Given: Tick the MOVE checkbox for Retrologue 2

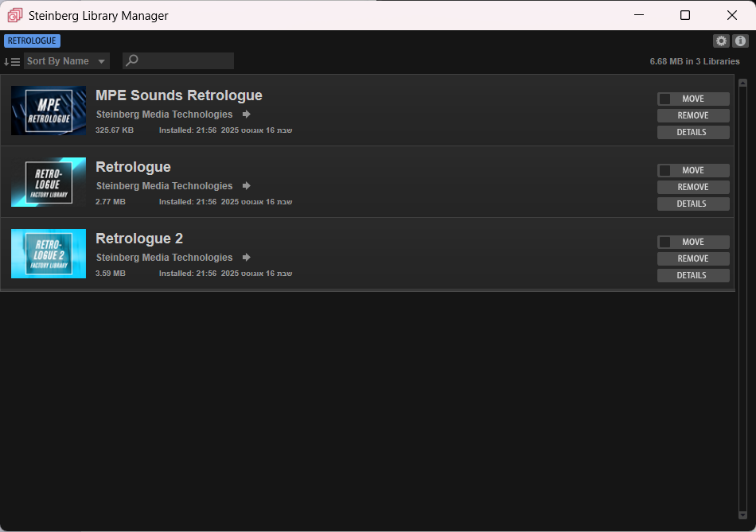Looking at the screenshot, I should point(664,242).
